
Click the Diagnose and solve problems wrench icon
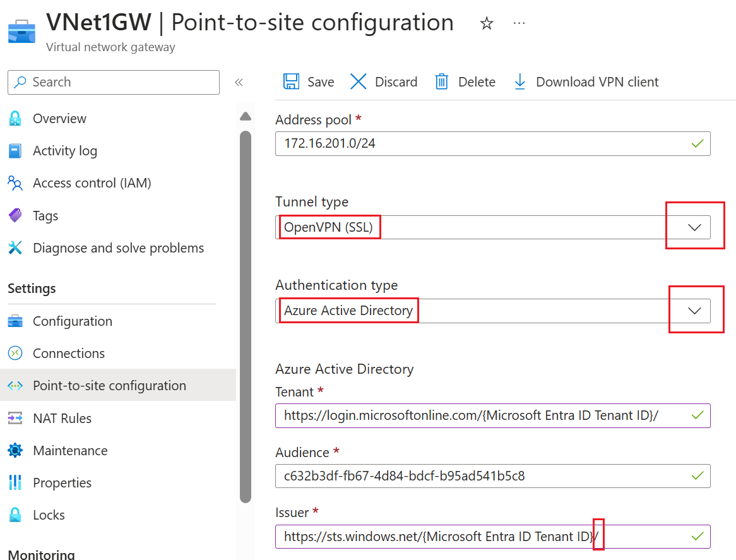pos(15,247)
